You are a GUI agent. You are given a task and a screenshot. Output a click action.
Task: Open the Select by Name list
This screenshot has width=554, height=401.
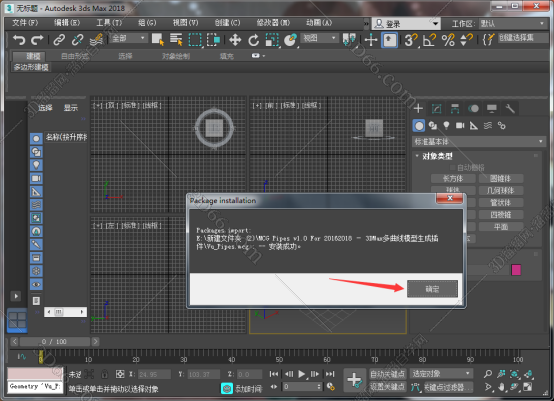[176, 40]
